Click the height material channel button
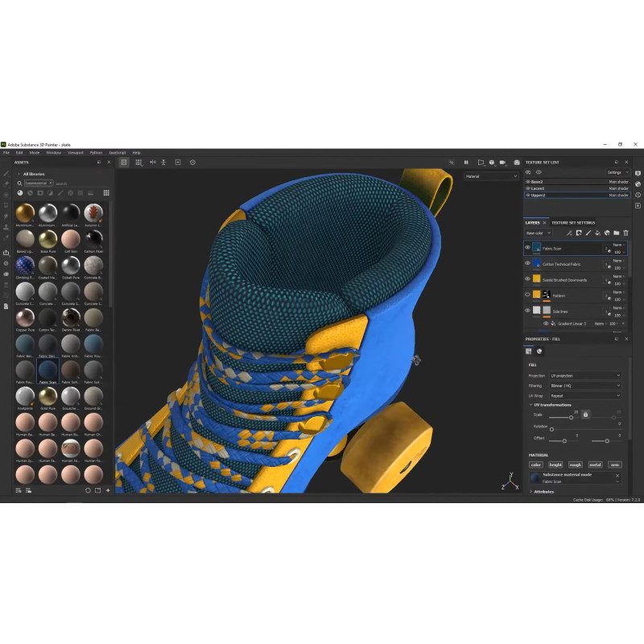 pos(555,464)
